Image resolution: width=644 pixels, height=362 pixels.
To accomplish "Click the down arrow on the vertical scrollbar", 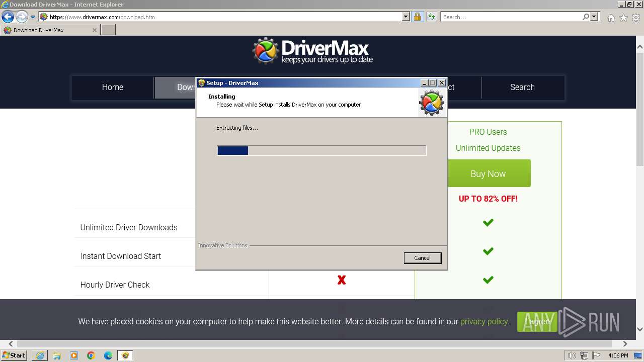I will click(639, 329).
